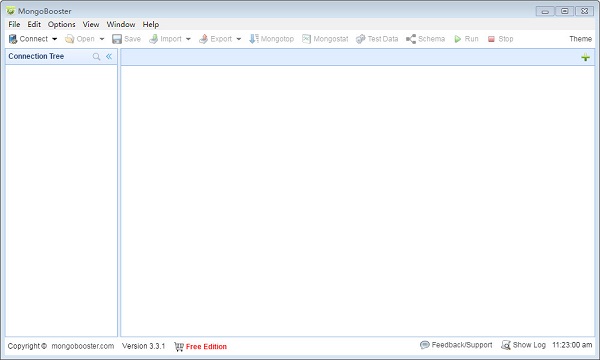This screenshot has height=360, width=600.
Task: Open the Schema analyzer tool
Action: tap(426, 39)
